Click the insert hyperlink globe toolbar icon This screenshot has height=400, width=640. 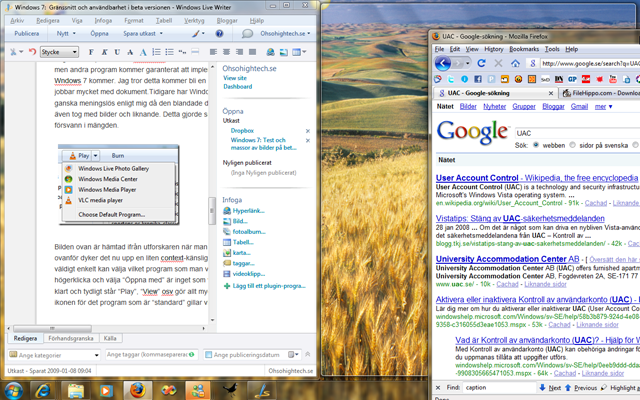(270, 52)
